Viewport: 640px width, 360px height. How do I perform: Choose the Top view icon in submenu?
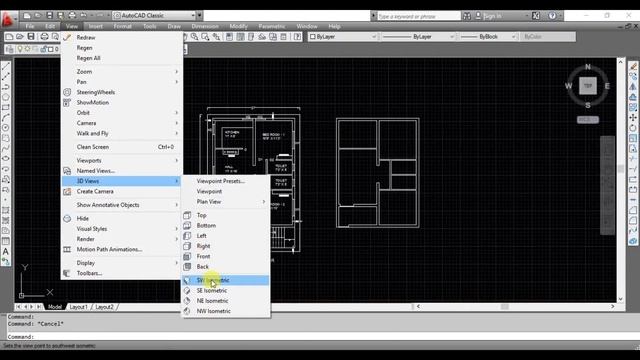[x=187, y=215]
